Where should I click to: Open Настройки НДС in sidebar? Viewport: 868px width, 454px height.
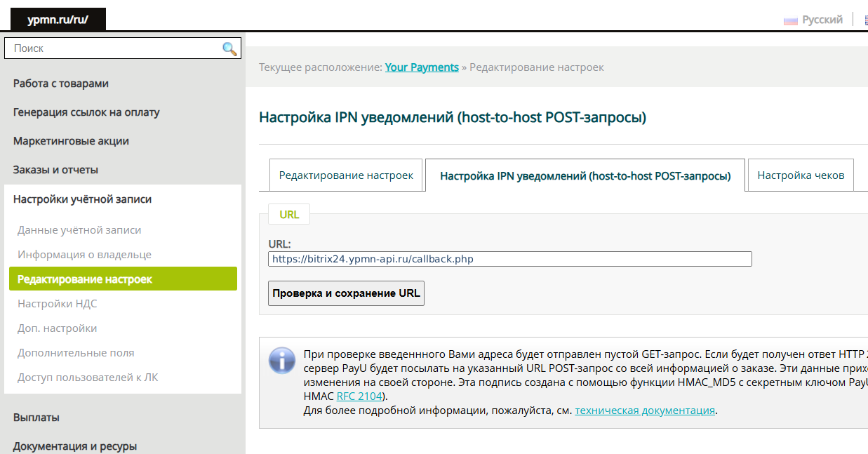pyautogui.click(x=58, y=304)
